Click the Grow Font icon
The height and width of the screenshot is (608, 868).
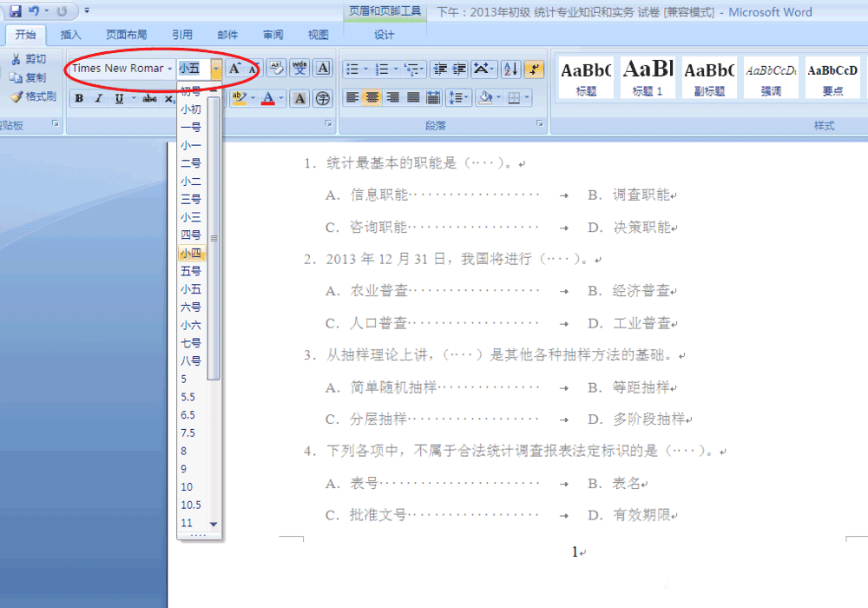(233, 69)
